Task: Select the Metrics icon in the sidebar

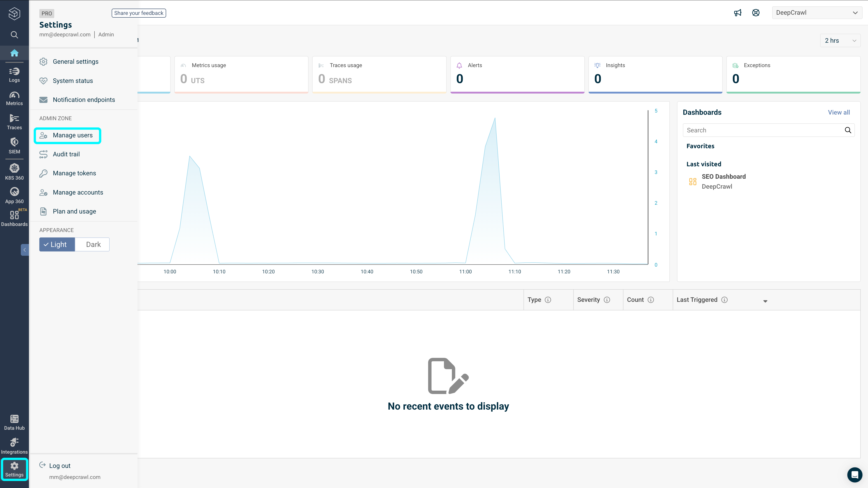Action: [x=14, y=98]
